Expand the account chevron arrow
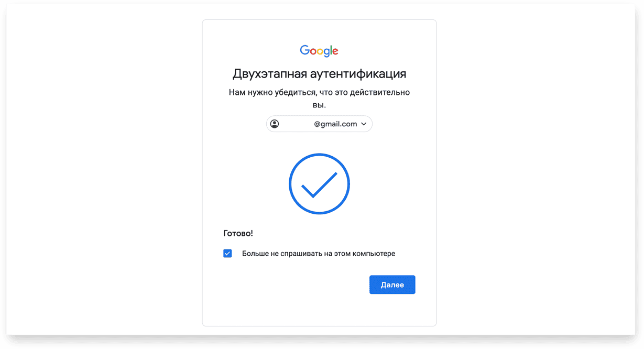The height and width of the screenshot is (349, 644). [x=364, y=124]
